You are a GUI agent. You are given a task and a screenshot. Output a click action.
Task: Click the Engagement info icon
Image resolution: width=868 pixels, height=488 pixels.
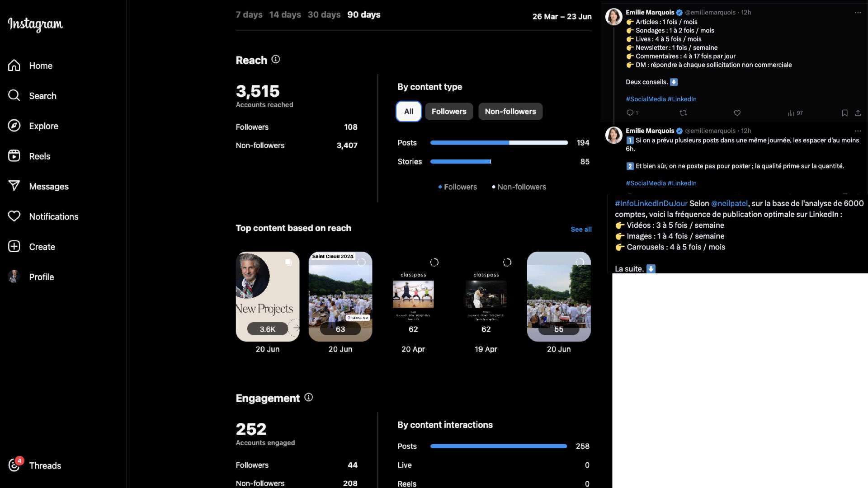[x=309, y=398]
